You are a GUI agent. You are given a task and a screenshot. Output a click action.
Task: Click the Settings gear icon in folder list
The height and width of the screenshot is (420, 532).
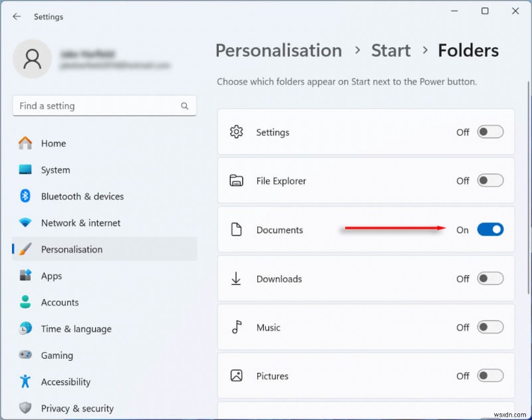[x=236, y=132]
